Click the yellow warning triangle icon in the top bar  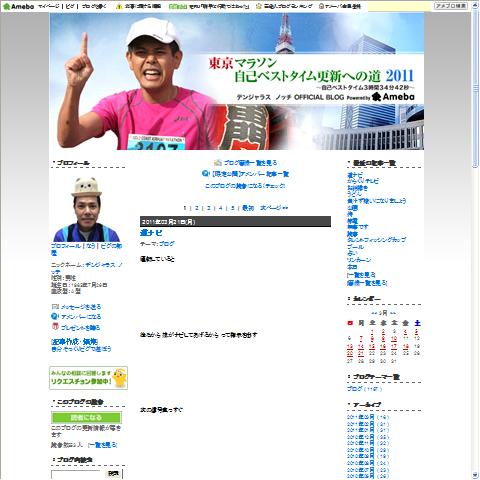[x=119, y=6]
